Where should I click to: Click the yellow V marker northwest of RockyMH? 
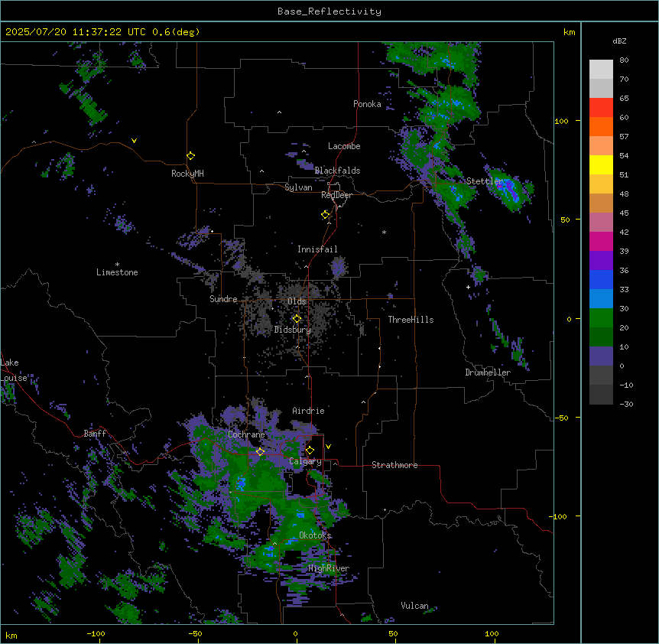(134, 141)
